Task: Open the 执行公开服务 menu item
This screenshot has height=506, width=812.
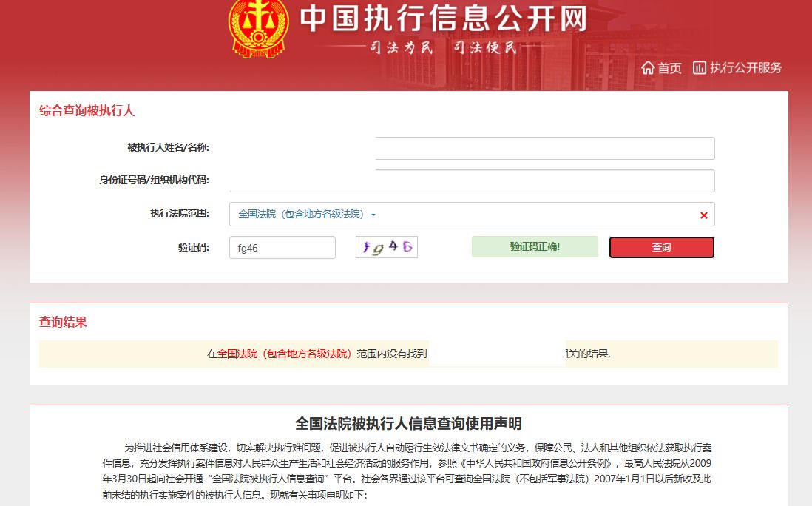Action: [745, 68]
